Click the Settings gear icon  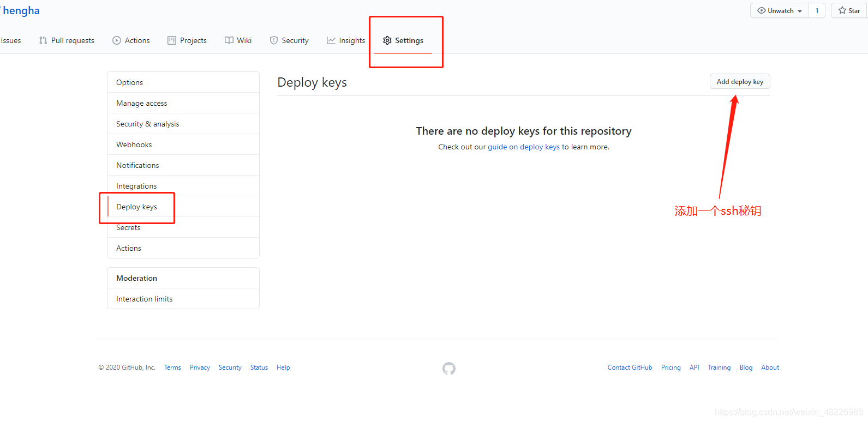point(387,40)
